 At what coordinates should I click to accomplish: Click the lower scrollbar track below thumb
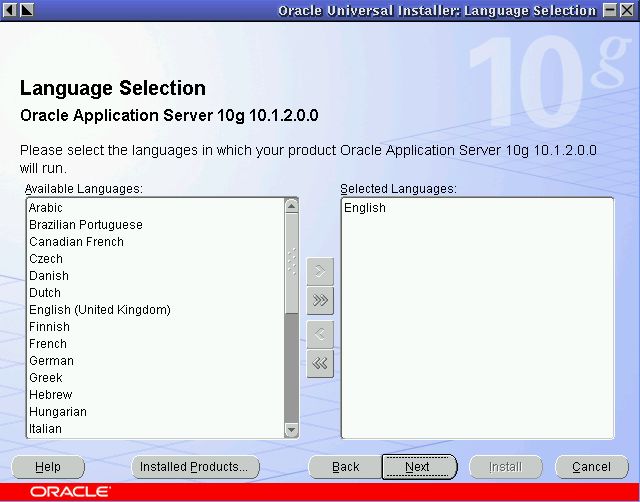tap(291, 368)
